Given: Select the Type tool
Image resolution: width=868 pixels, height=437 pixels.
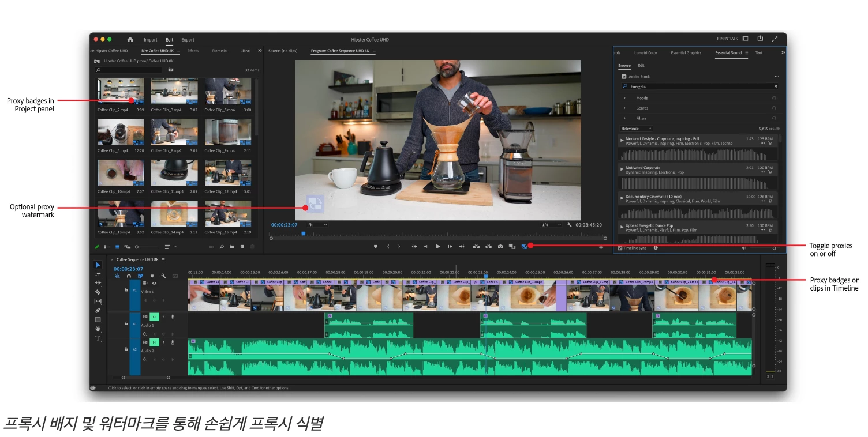Looking at the screenshot, I should pyautogui.click(x=98, y=338).
